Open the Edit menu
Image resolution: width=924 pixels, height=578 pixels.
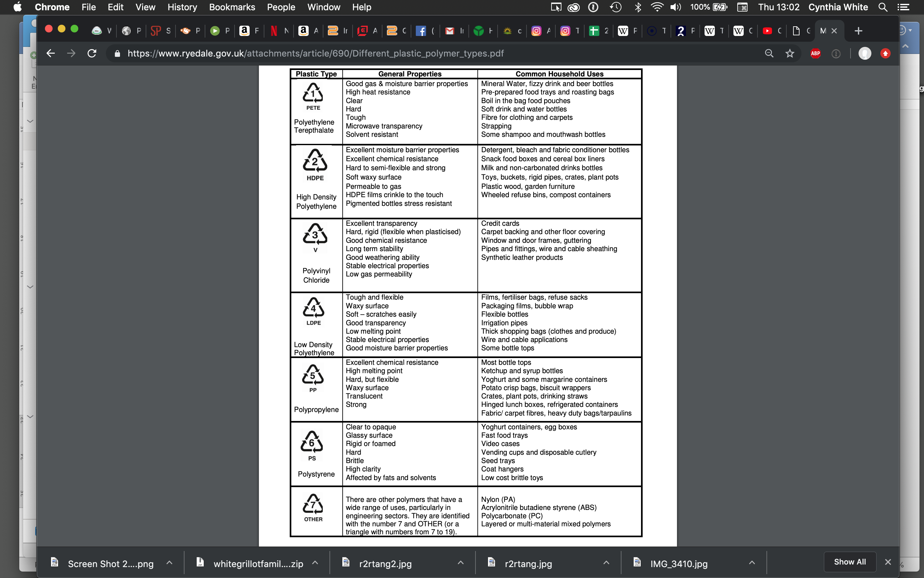pos(115,7)
